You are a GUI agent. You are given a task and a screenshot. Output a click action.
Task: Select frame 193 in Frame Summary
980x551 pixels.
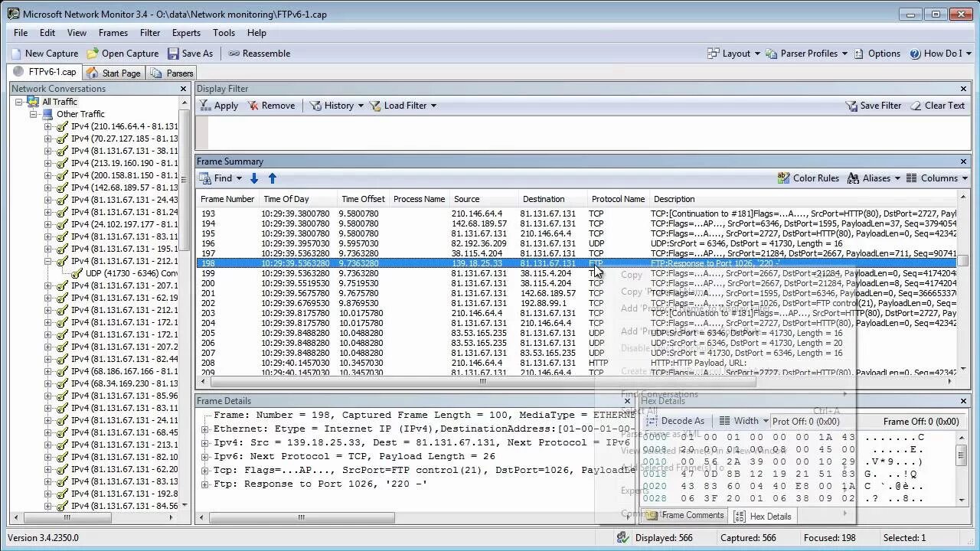(x=577, y=214)
